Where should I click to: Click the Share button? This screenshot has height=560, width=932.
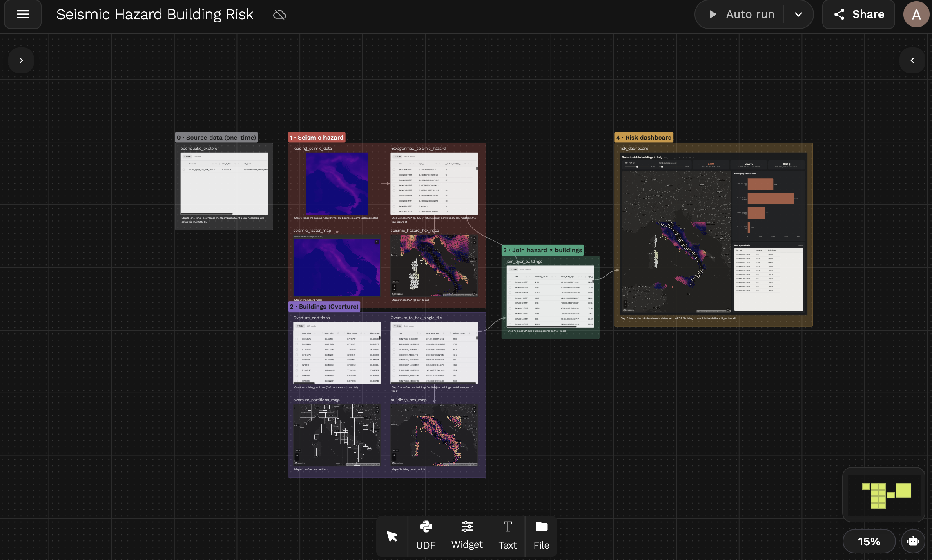(858, 14)
